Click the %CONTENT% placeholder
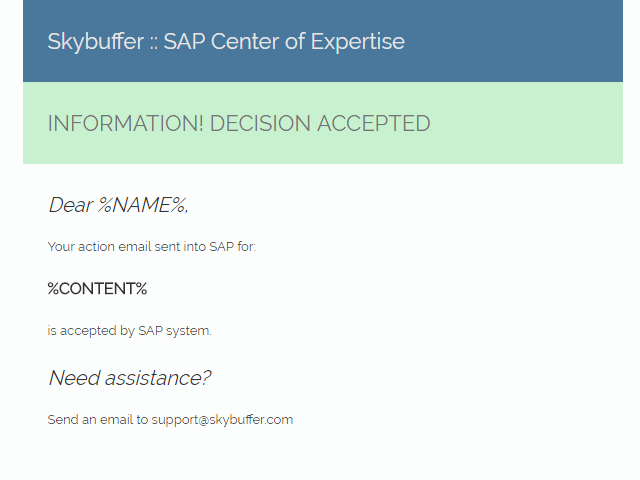Image resolution: width=640 pixels, height=480 pixels. pos(97,289)
